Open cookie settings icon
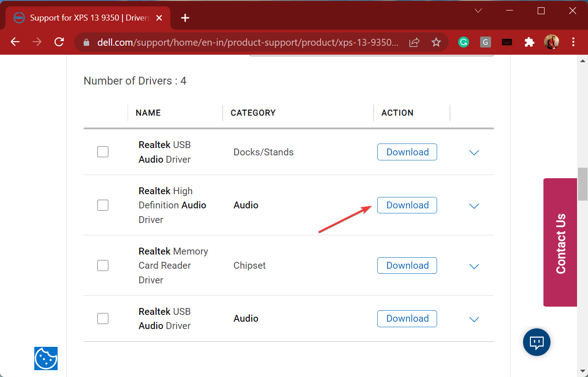 pos(46,358)
